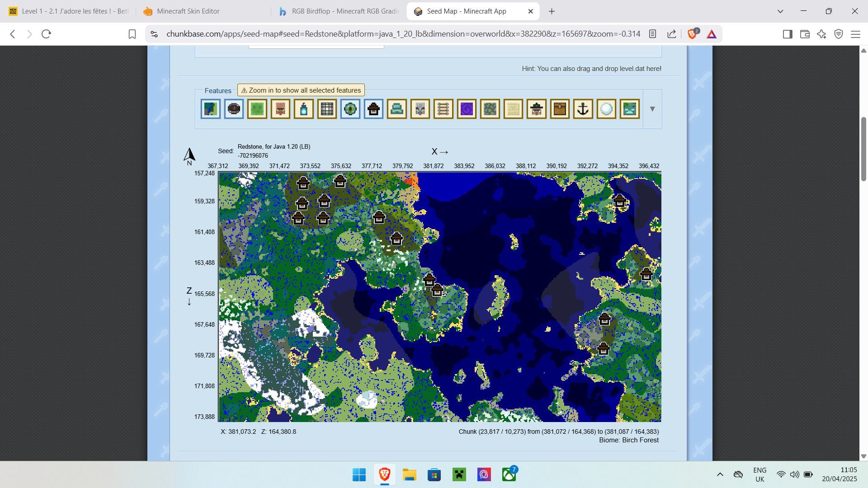
Task: Click the seed number -702196076 text
Action: 253,155
